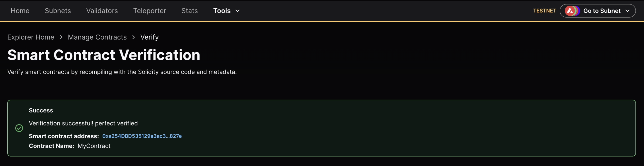This screenshot has height=166, width=644.
Task: Open the verified smart contract address link
Action: [x=142, y=136]
